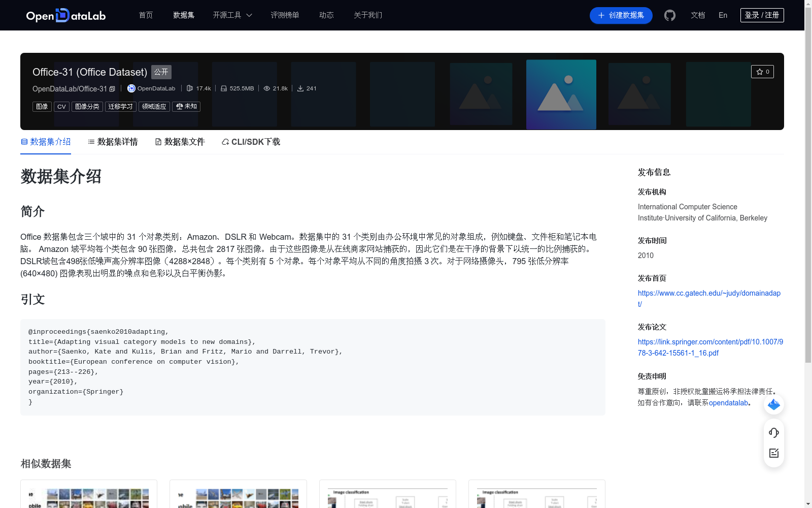The image size is (812, 508).
Task: Click the GitHub icon in the top navigation
Action: (x=669, y=15)
